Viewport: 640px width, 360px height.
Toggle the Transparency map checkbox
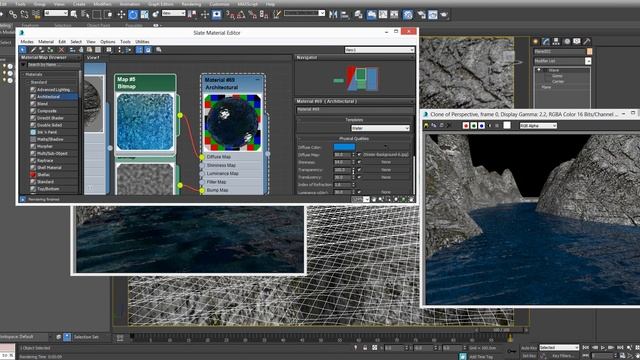(359, 169)
